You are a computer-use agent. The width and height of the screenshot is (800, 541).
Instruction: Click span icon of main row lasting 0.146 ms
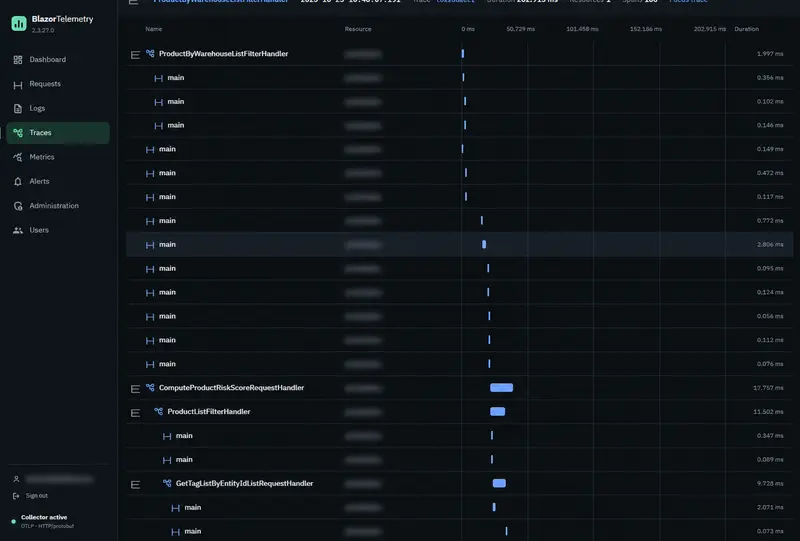pyautogui.click(x=159, y=126)
